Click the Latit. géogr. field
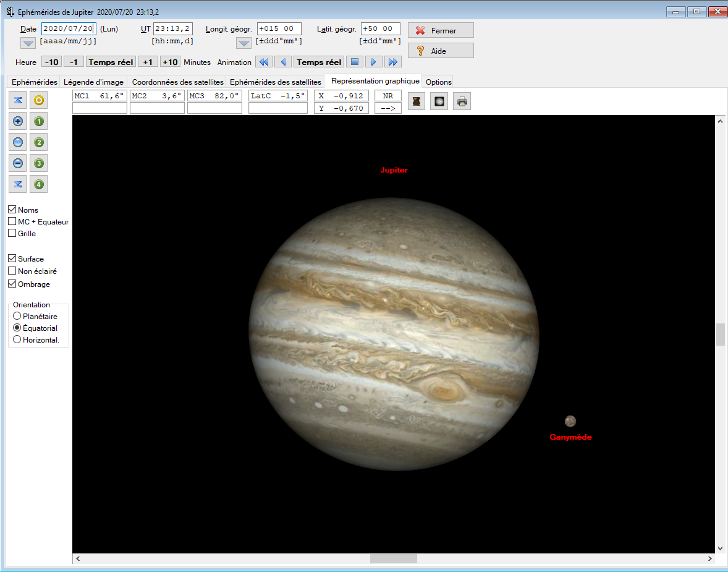Viewport: 728px width, 572px height. 381,28
